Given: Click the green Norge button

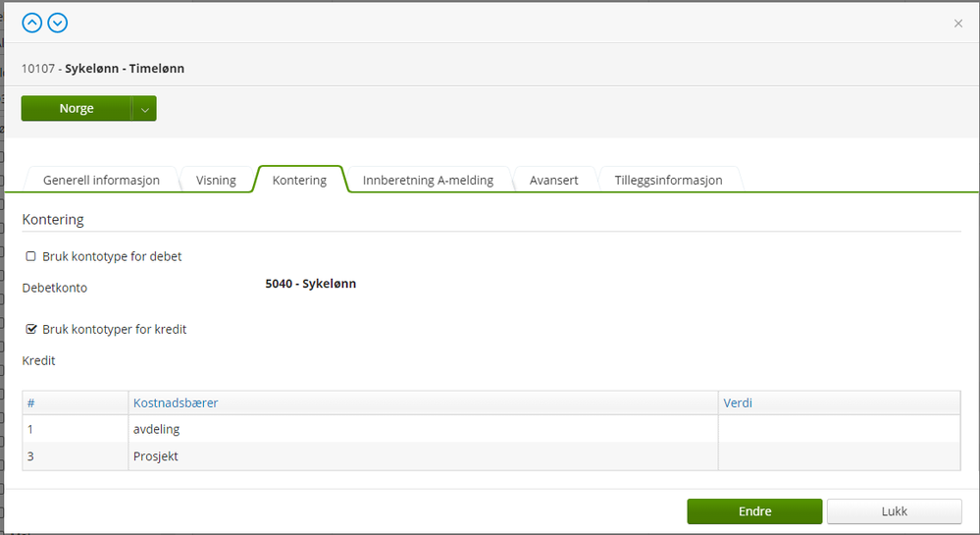Looking at the screenshot, I should click(77, 109).
